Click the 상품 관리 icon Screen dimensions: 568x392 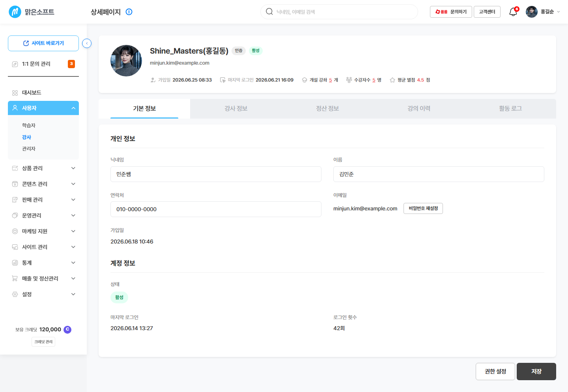pos(15,168)
